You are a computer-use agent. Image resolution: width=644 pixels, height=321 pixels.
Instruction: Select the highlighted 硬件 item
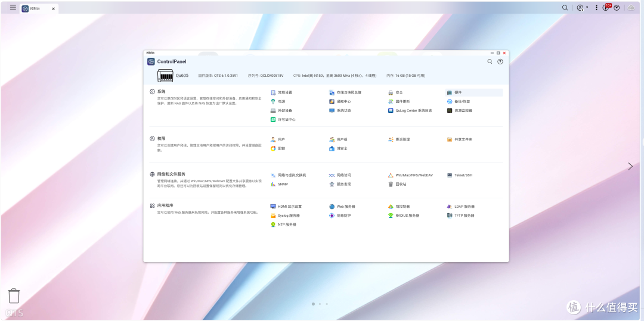click(474, 93)
